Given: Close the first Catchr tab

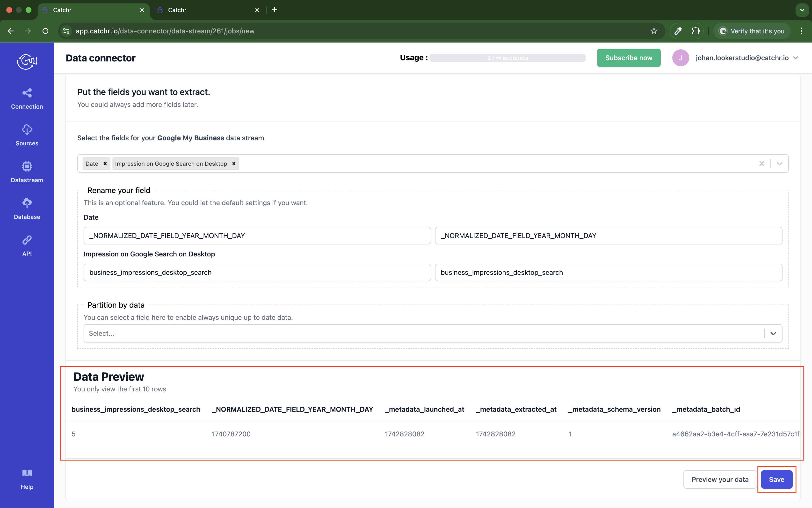Looking at the screenshot, I should click(142, 10).
